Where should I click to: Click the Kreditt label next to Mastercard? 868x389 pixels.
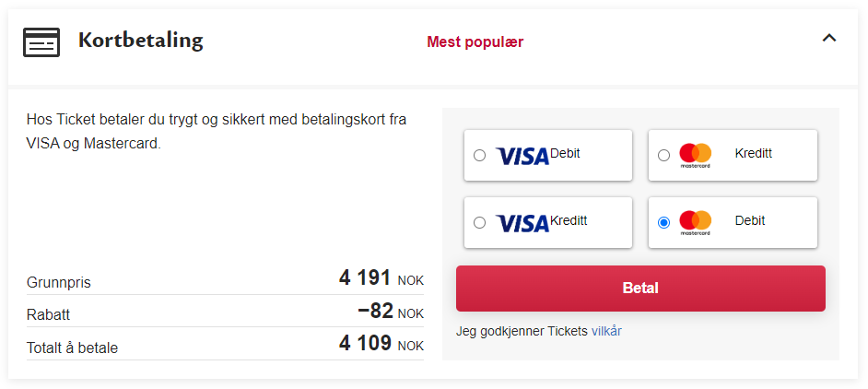tap(754, 154)
